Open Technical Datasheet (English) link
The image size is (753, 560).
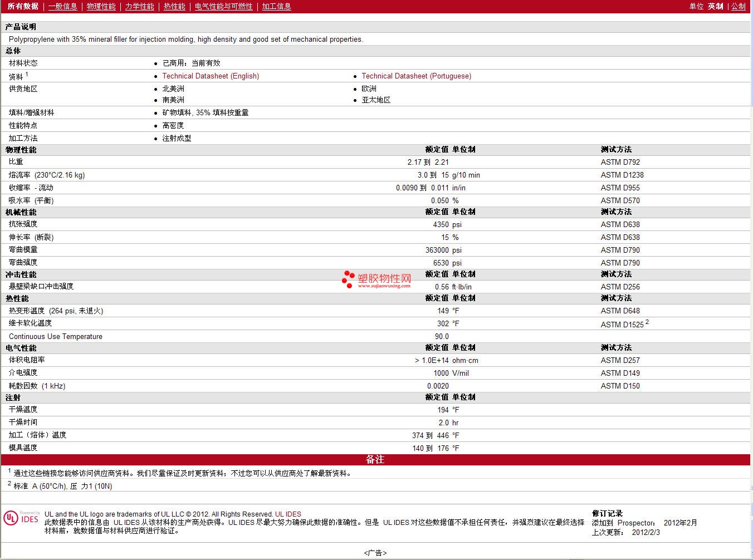coord(211,76)
